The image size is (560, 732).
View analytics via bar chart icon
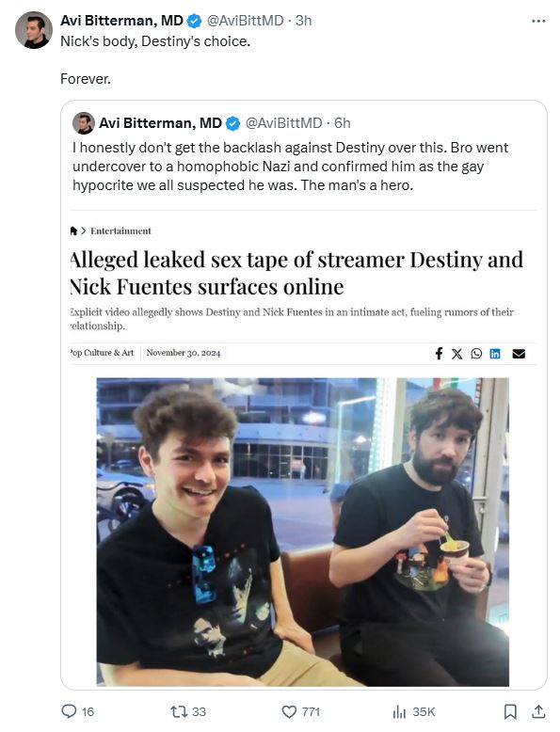pos(399,711)
